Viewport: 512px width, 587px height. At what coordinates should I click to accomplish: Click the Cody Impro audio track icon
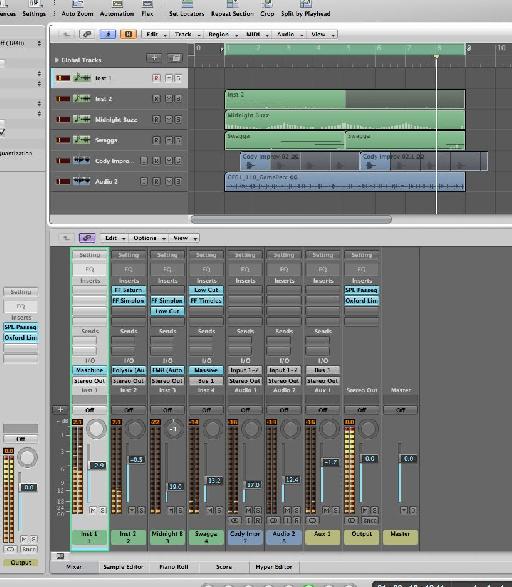pos(82,161)
